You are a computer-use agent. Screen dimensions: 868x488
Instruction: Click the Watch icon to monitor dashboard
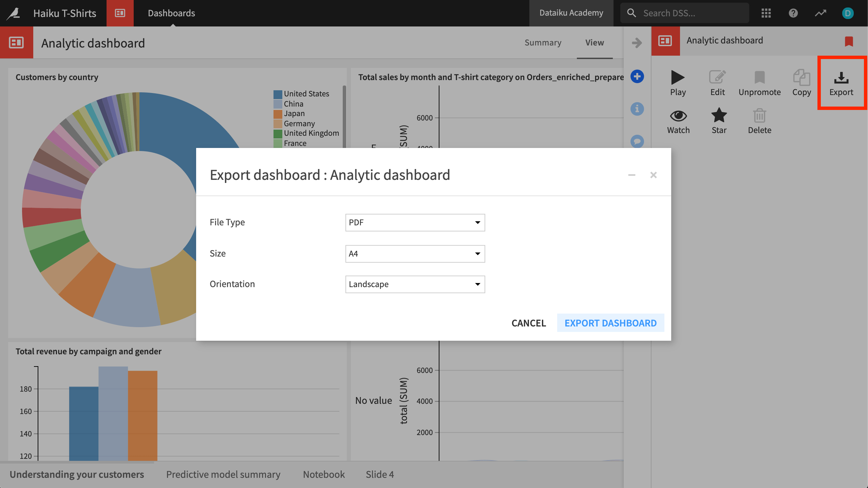[x=678, y=121]
